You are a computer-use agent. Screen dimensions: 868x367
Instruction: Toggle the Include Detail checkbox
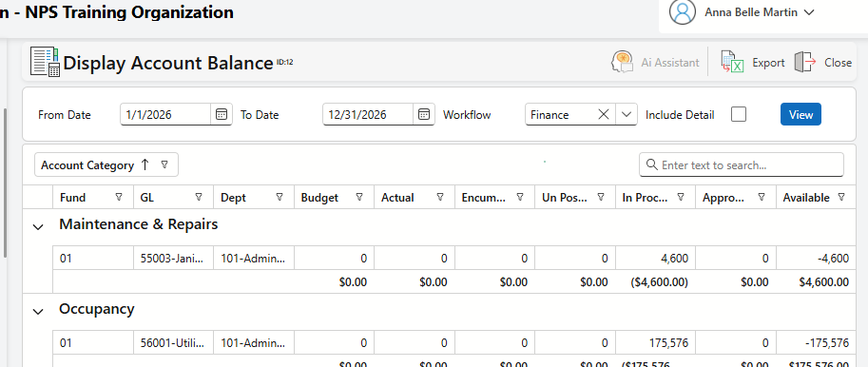coord(738,115)
